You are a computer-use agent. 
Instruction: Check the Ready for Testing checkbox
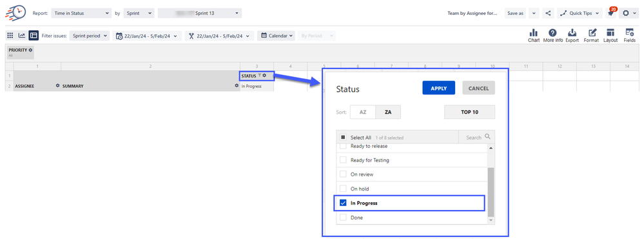(x=343, y=160)
